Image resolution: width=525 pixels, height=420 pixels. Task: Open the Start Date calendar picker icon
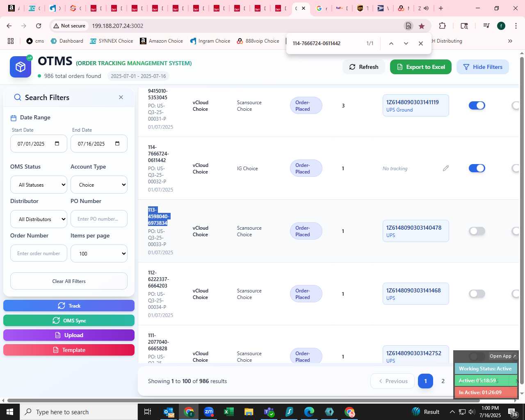pos(57,144)
